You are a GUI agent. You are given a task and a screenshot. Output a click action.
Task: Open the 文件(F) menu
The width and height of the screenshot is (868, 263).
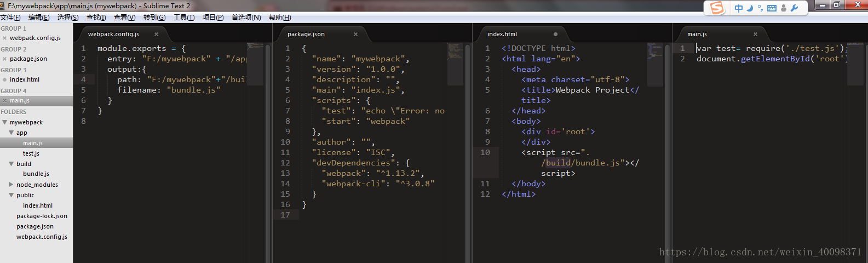pos(10,18)
